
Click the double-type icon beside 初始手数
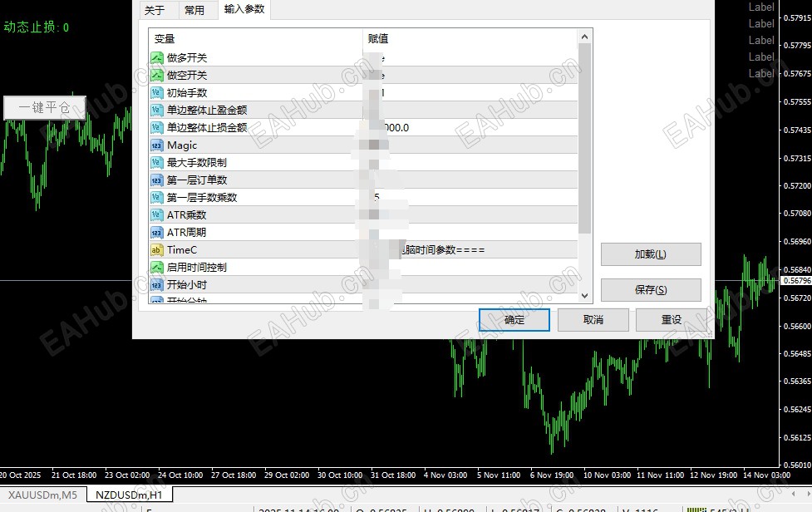pos(155,92)
